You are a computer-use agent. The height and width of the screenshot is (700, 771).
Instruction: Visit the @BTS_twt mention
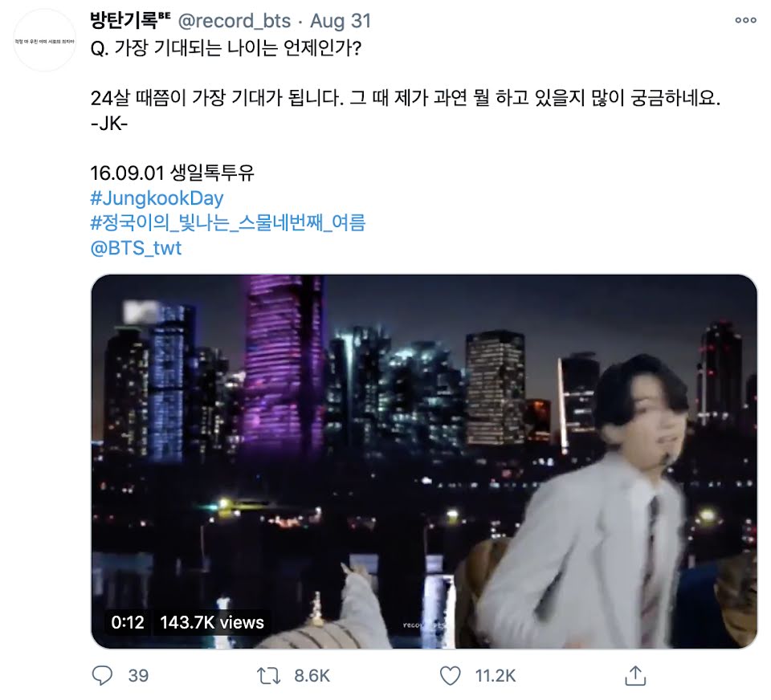137,248
